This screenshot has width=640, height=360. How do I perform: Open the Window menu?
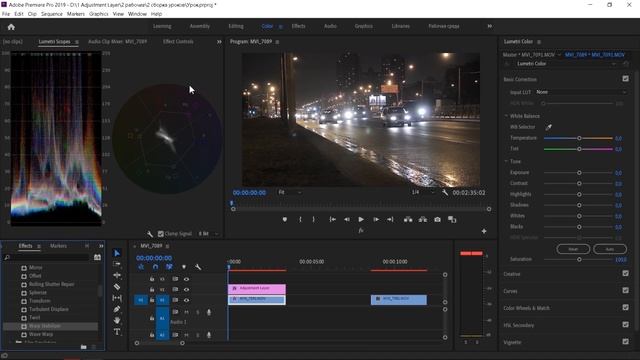coord(137,14)
